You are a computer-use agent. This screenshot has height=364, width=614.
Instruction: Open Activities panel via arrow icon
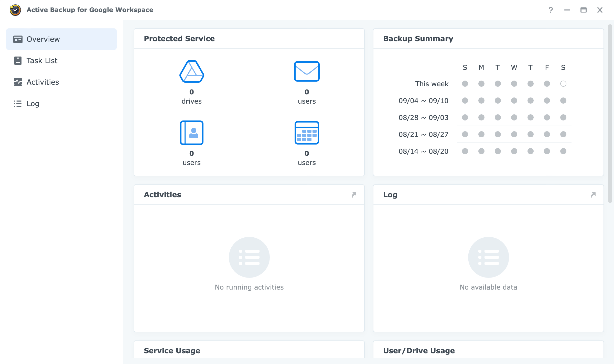click(x=354, y=195)
